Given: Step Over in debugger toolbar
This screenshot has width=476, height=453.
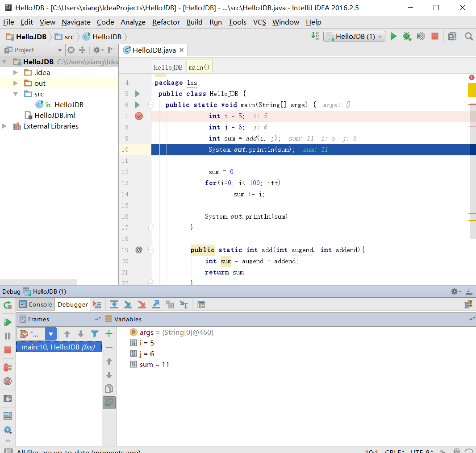Looking at the screenshot, I should tap(114, 305).
